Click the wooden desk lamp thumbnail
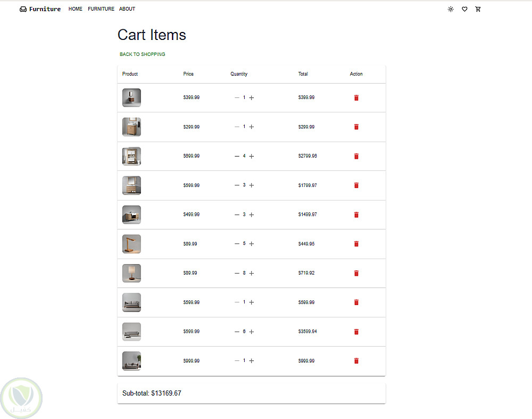532x419 pixels. (x=131, y=244)
